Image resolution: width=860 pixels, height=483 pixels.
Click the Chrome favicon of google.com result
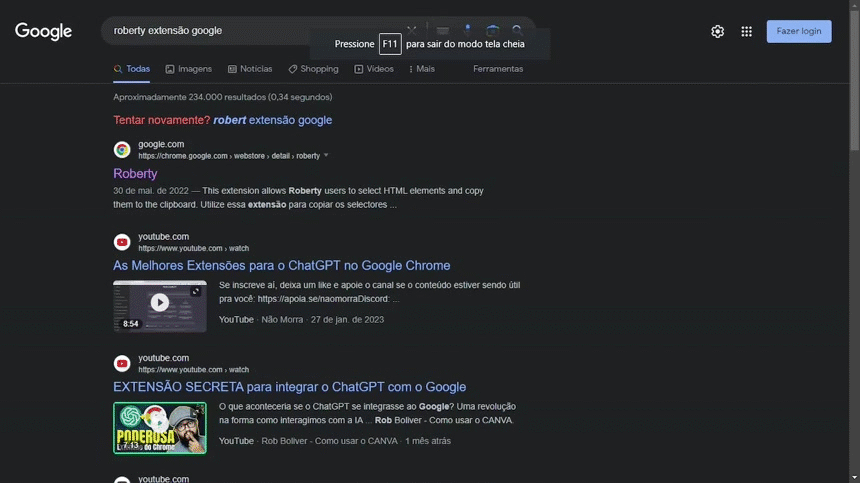pos(122,150)
